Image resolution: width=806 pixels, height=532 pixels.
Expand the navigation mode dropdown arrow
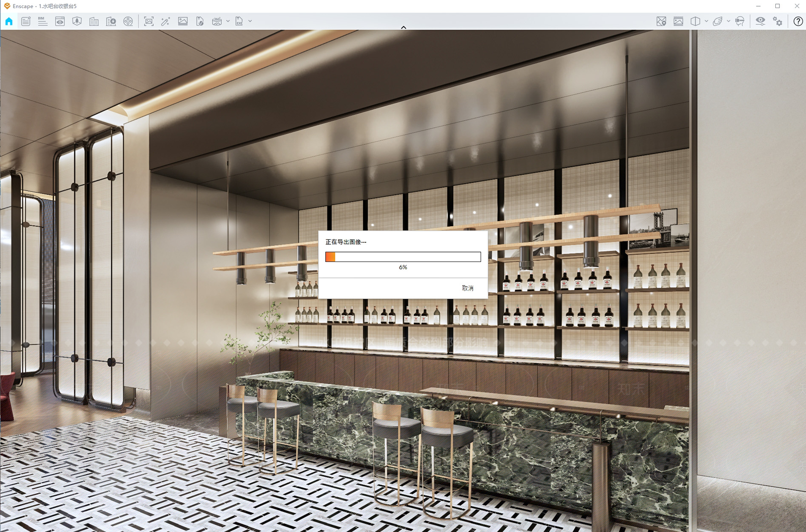coord(728,21)
